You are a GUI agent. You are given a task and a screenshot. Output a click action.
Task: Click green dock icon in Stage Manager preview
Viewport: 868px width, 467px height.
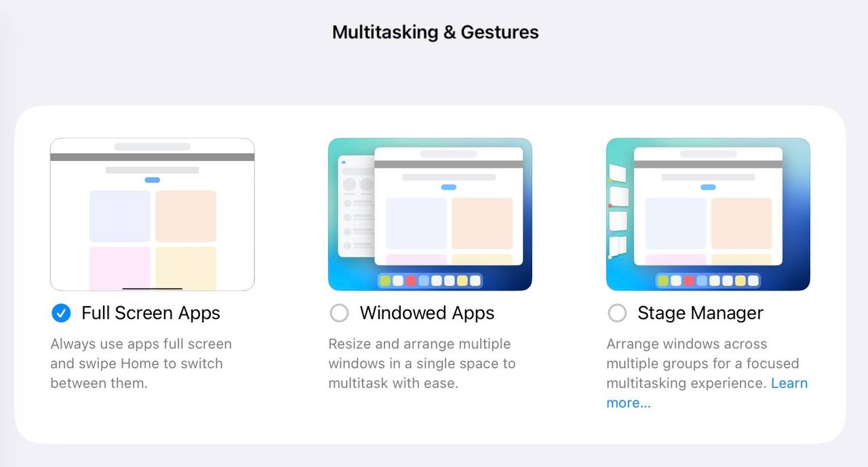point(663,280)
